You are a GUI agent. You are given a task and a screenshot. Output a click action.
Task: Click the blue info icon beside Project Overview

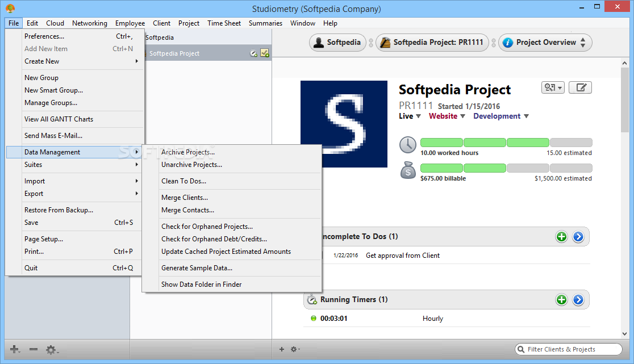tap(508, 43)
